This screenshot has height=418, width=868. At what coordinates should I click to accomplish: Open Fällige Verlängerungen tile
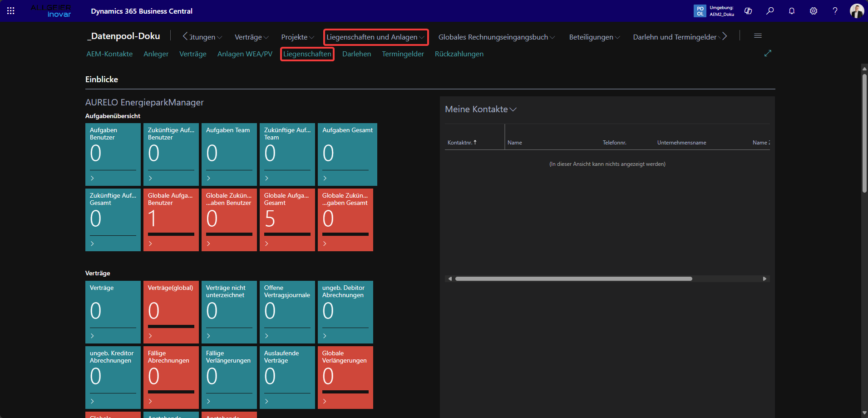229,378
